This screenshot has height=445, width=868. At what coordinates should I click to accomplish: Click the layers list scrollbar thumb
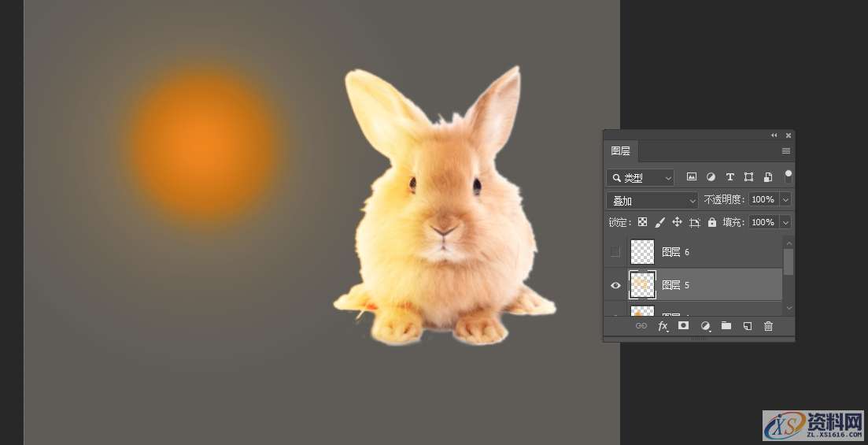[789, 261]
